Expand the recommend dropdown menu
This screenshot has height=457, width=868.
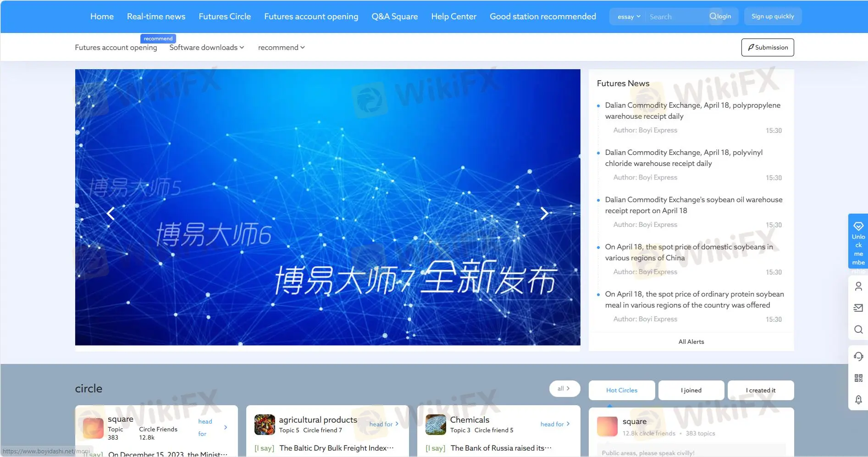coord(281,48)
